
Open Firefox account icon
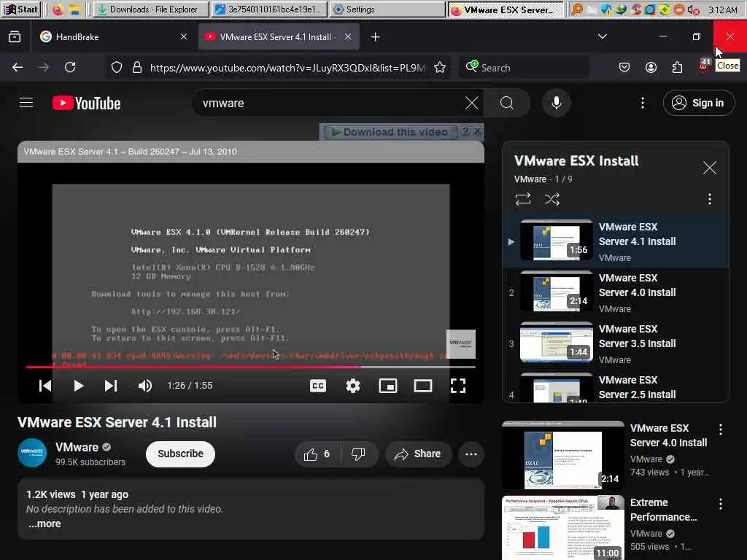(x=651, y=68)
